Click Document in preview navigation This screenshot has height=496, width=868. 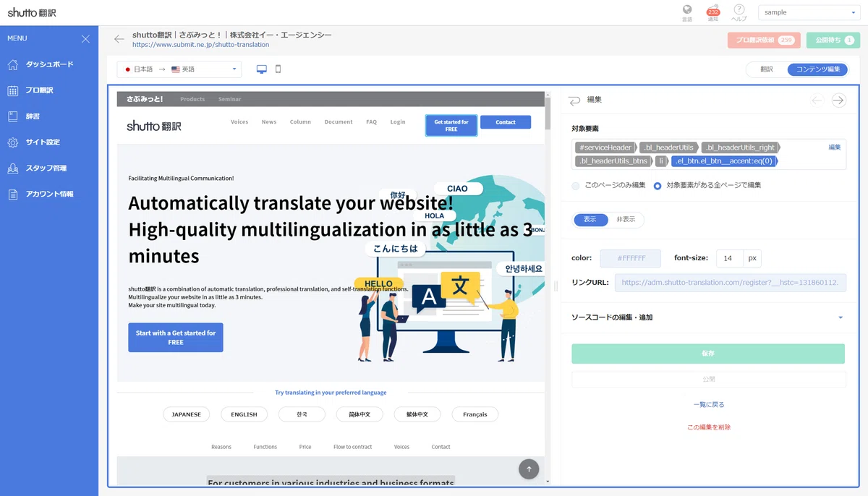(339, 122)
